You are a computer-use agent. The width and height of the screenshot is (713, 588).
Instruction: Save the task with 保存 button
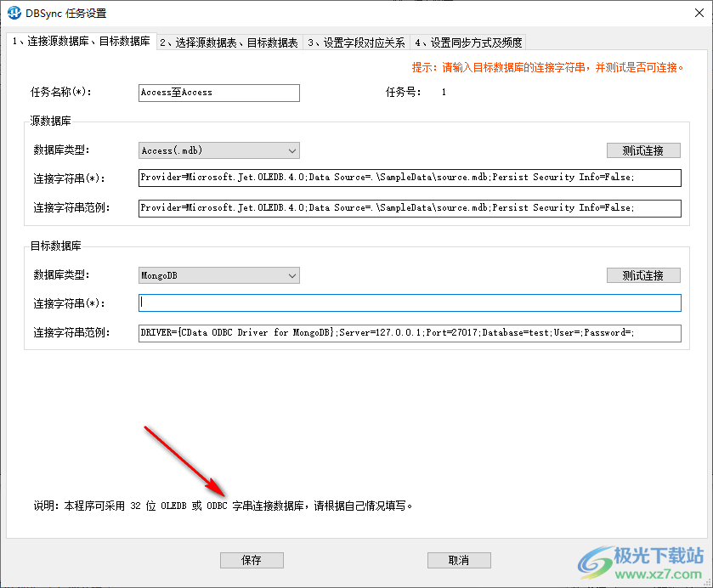(252, 560)
